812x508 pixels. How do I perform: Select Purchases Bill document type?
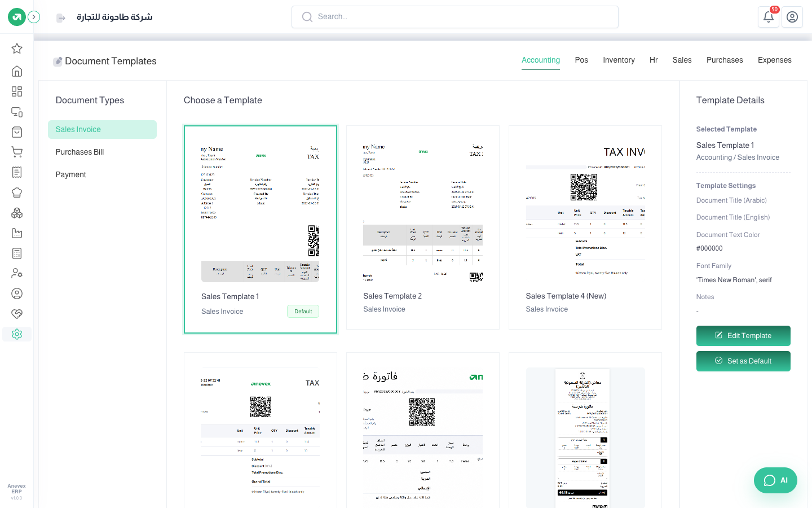pos(102,152)
